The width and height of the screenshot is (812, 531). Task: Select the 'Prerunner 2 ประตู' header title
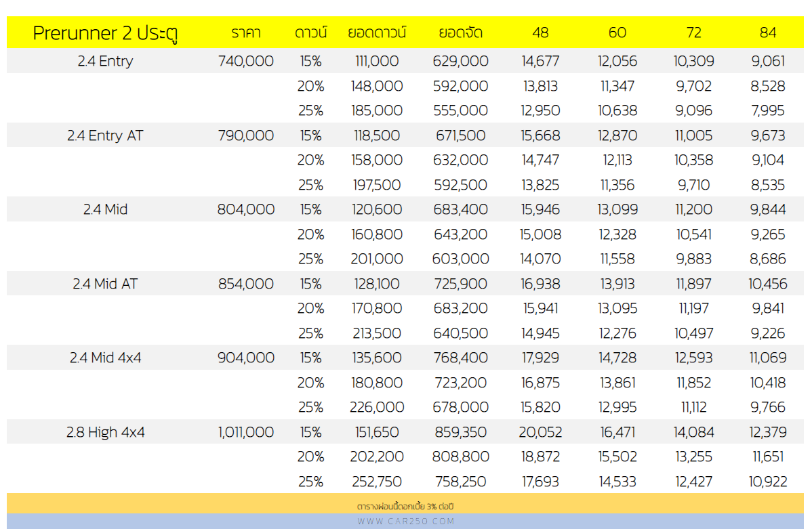105,33
